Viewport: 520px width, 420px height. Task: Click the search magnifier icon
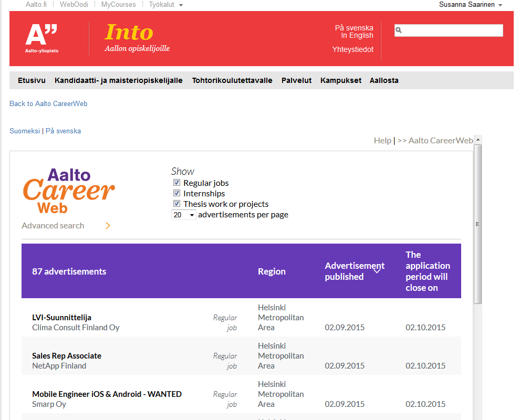[x=399, y=30]
